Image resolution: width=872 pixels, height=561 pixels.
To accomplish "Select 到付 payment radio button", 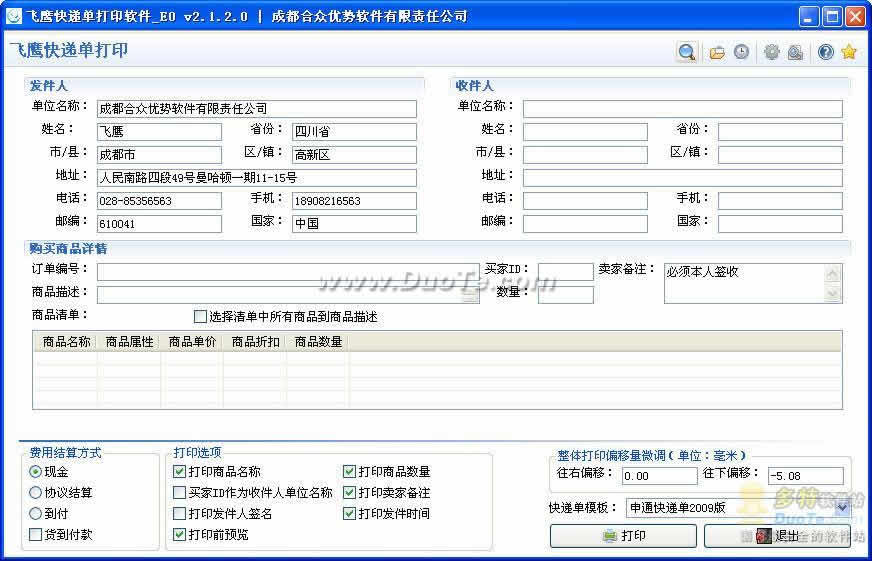I will (x=35, y=513).
